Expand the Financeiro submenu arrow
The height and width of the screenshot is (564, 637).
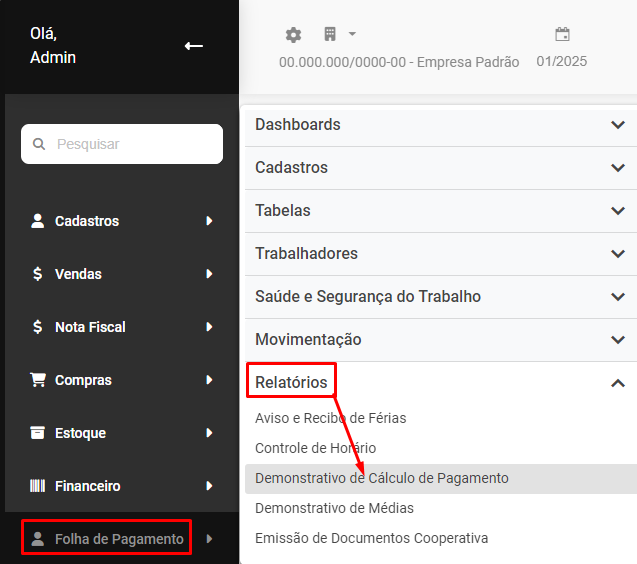point(209,486)
